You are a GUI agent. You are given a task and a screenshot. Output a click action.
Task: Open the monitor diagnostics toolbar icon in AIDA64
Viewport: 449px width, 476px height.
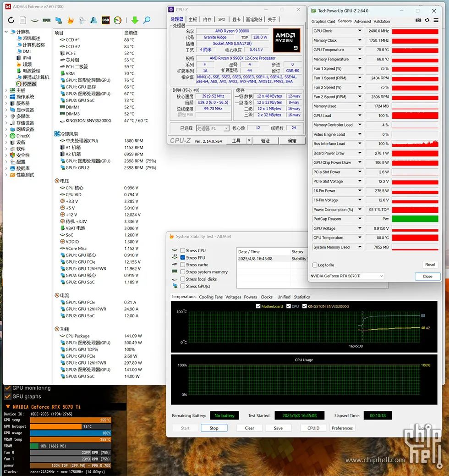[x=59, y=20]
